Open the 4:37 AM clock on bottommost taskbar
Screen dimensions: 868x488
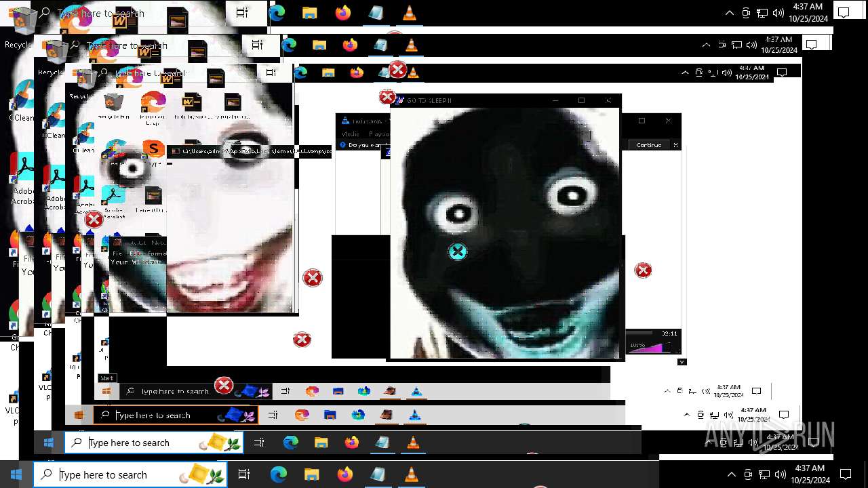coord(811,474)
